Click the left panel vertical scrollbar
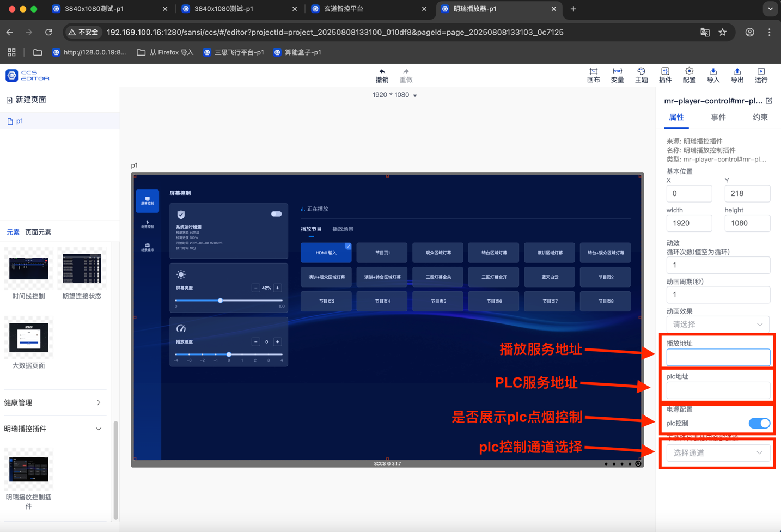Screen dimensions: 781x532 [115, 470]
